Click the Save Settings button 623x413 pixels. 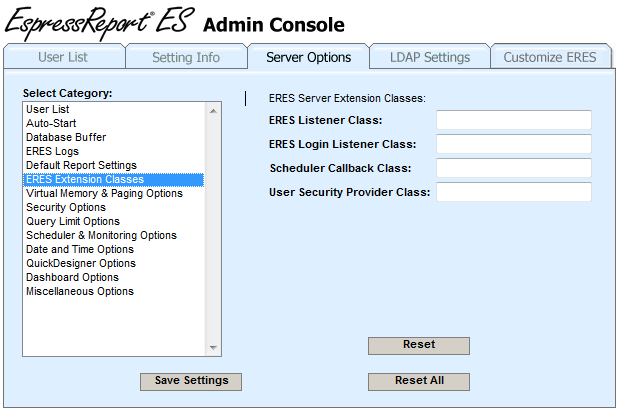pyautogui.click(x=191, y=381)
